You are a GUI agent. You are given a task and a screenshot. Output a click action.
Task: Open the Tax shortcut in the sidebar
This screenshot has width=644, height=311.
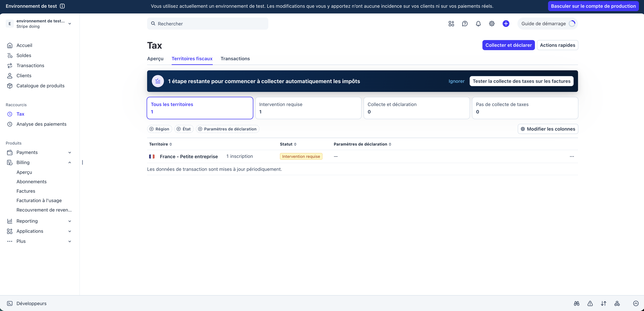click(x=20, y=114)
